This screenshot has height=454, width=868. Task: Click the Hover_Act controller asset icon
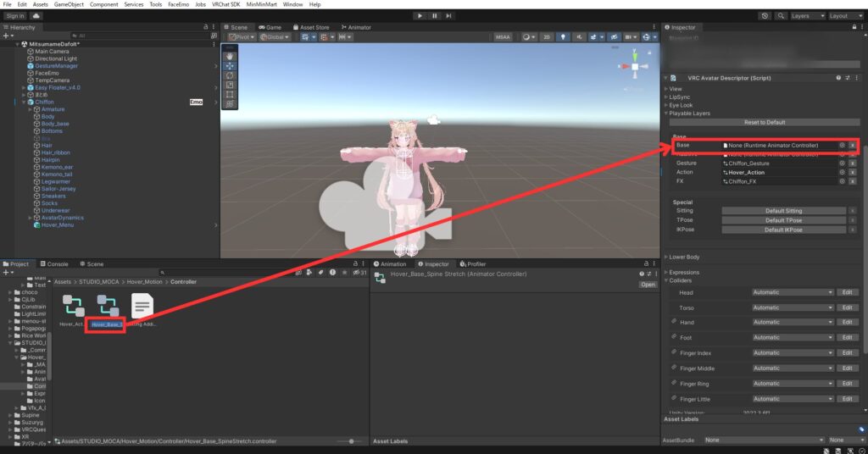click(x=73, y=307)
